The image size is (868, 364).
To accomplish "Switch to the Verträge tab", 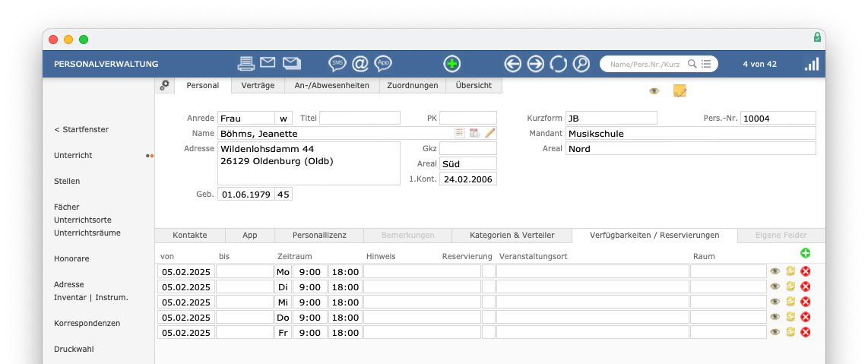I will point(258,85).
